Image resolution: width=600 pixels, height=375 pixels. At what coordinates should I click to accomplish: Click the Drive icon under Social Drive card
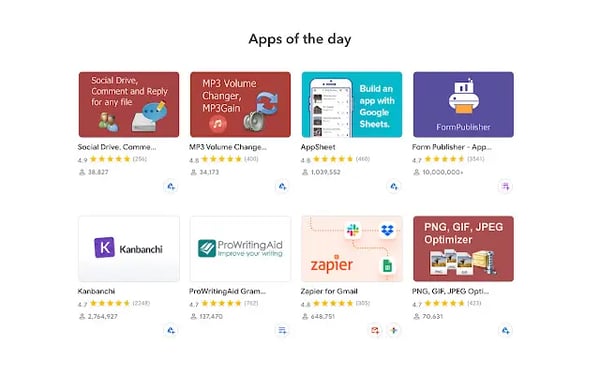tap(171, 186)
